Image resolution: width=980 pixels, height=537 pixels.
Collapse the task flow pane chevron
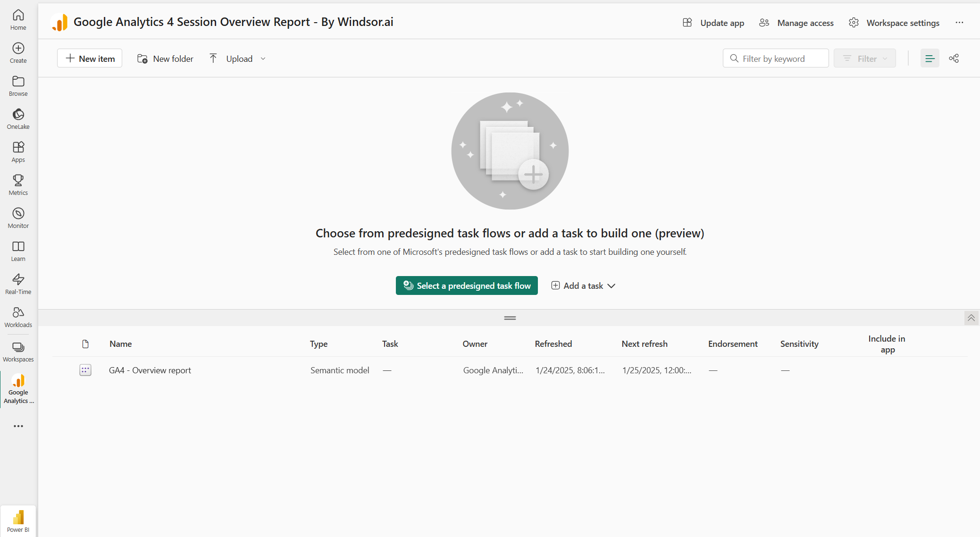click(971, 318)
